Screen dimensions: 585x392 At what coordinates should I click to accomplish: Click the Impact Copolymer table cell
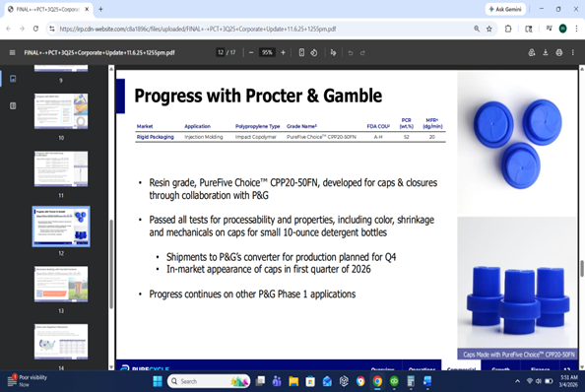point(255,137)
